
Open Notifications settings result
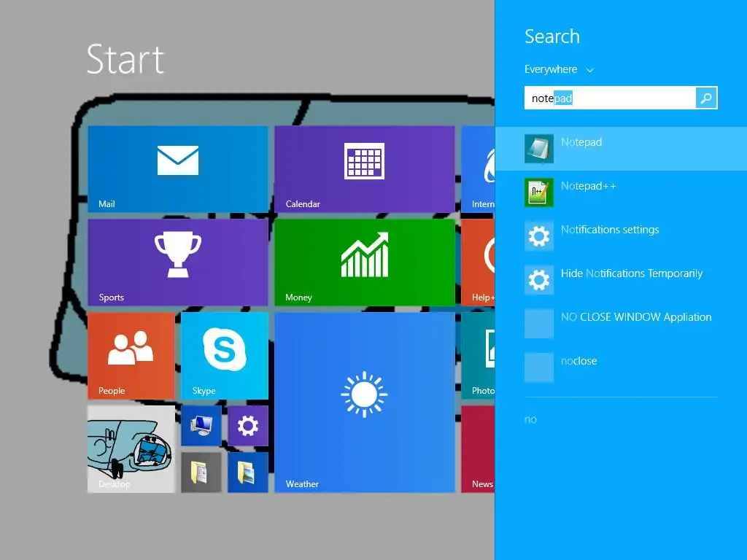tap(622, 236)
